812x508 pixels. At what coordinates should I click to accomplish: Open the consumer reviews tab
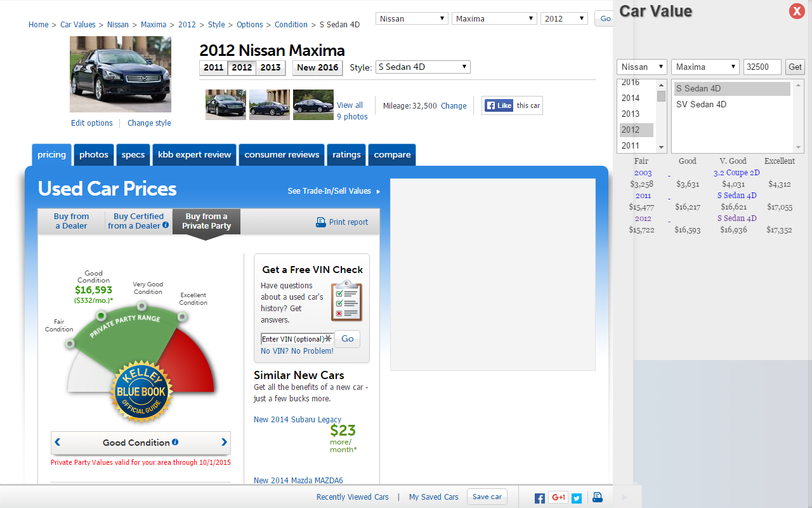click(x=282, y=154)
